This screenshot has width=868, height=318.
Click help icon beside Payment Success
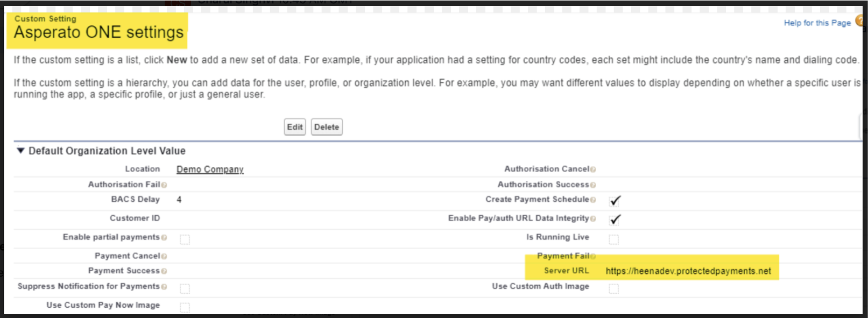[x=164, y=271]
